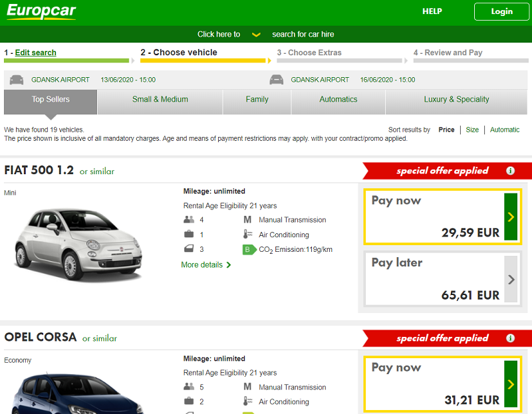Sort results by Price
Image resolution: width=532 pixels, height=414 pixels.
(x=446, y=130)
